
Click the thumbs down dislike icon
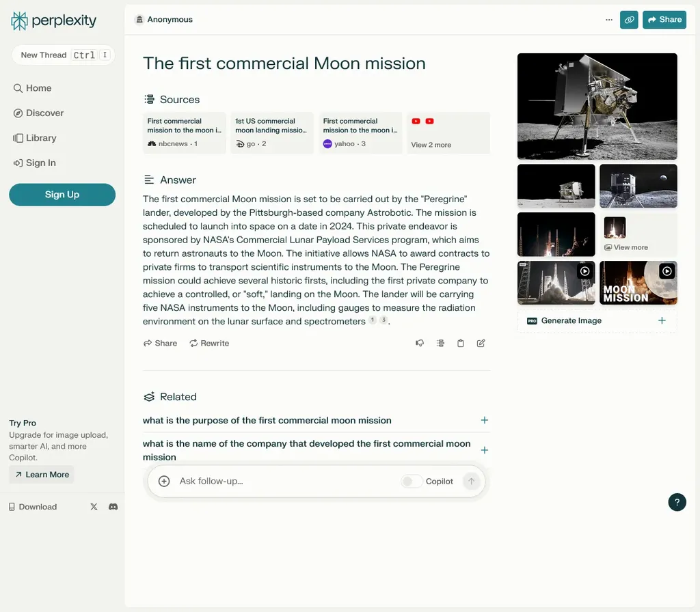tap(420, 343)
